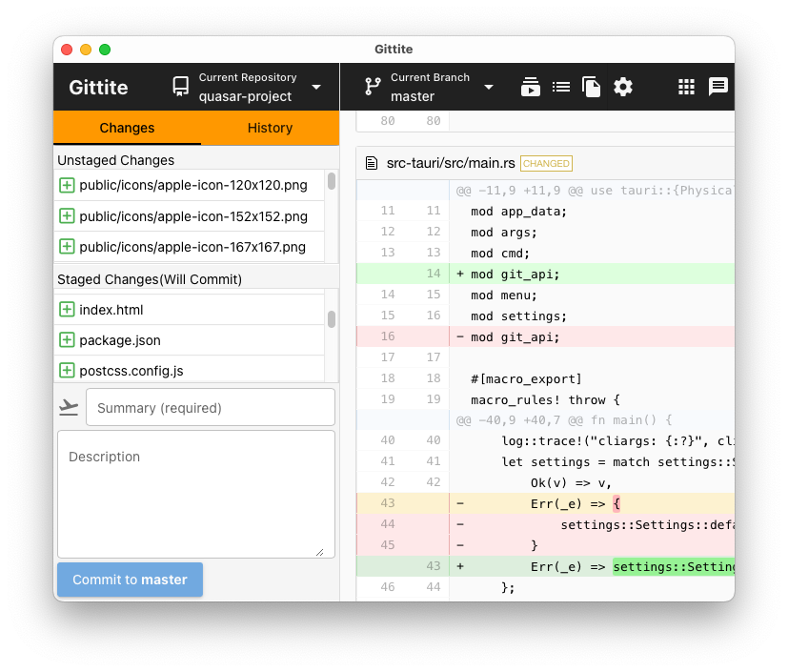Click removed line '- mod git_api;'
Image resolution: width=788 pixels, height=672 pixels.
(x=545, y=336)
